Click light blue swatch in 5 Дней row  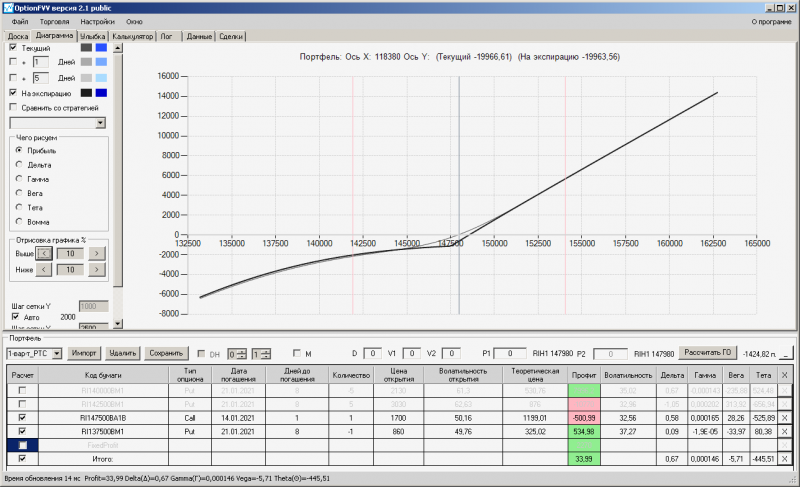click(102, 78)
